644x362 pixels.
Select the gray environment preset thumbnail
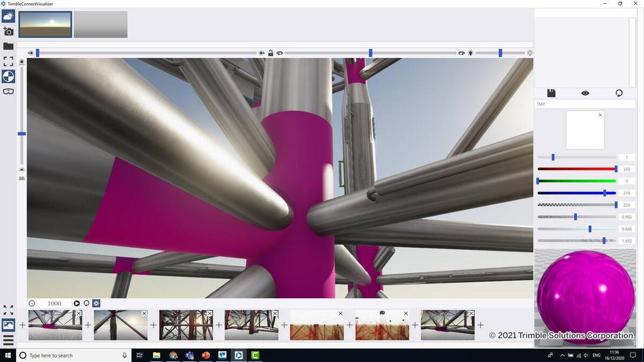click(100, 24)
